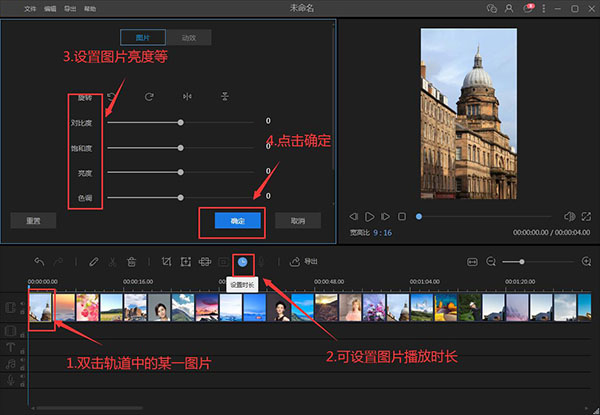600x415 pixels.
Task: Click the trash delete icon
Action: [x=131, y=262]
